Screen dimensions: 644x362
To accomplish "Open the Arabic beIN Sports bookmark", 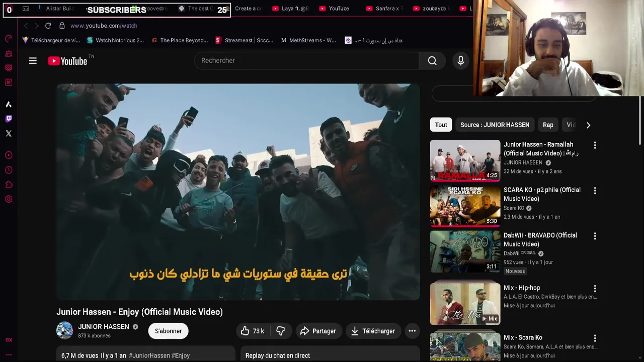I will pyautogui.click(x=373, y=40).
